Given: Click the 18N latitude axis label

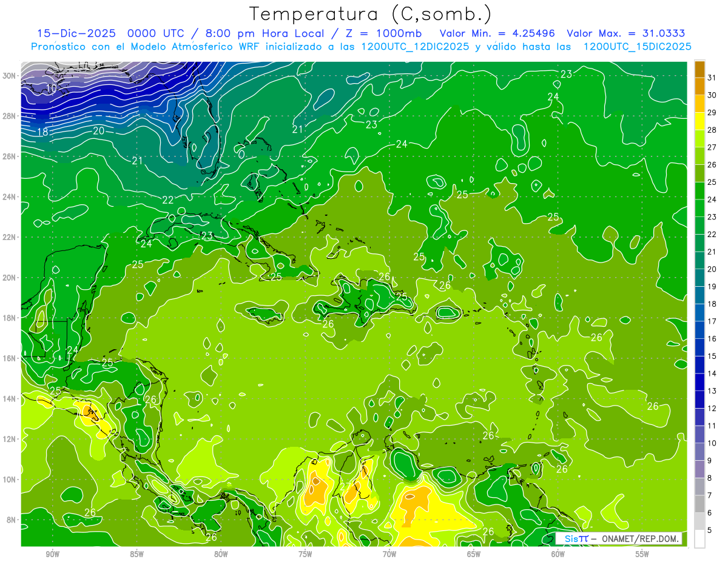Looking at the screenshot, I should (x=9, y=318).
